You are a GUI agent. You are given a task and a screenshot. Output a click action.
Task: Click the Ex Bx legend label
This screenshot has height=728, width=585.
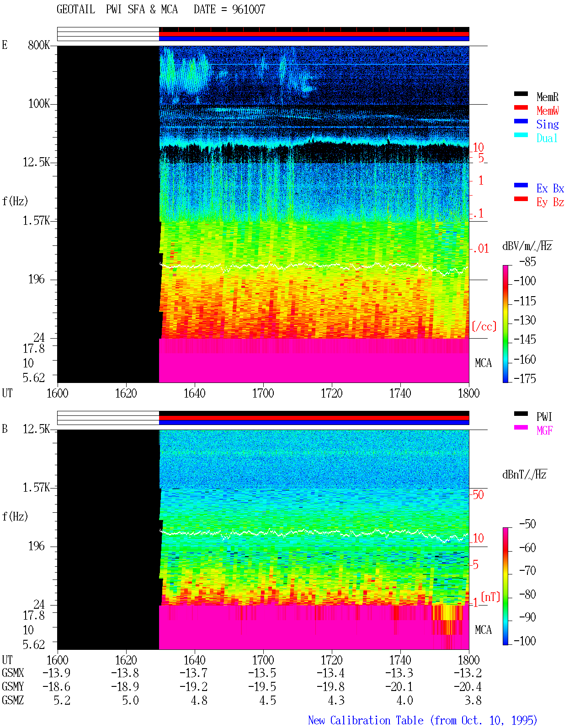click(550, 188)
